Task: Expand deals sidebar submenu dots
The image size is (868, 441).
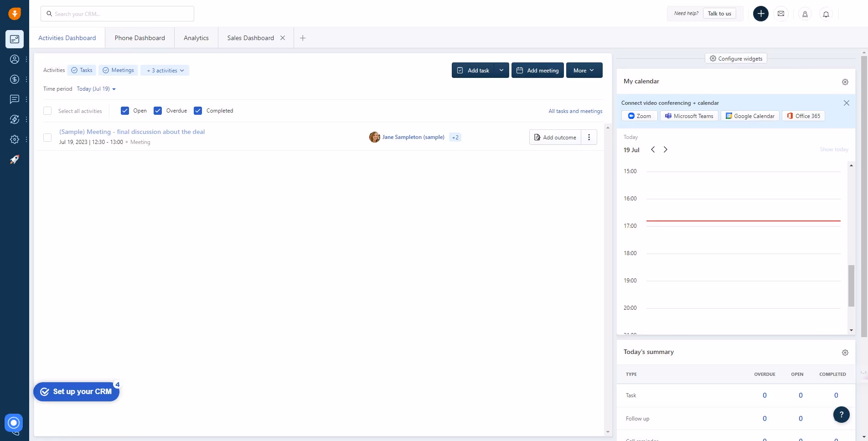Action: [x=26, y=79]
